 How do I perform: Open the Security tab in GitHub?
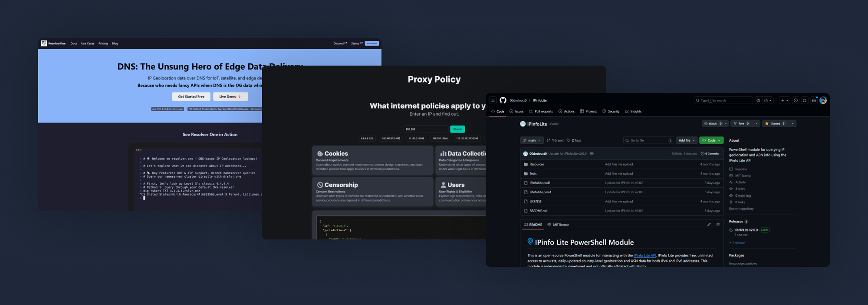[611, 111]
